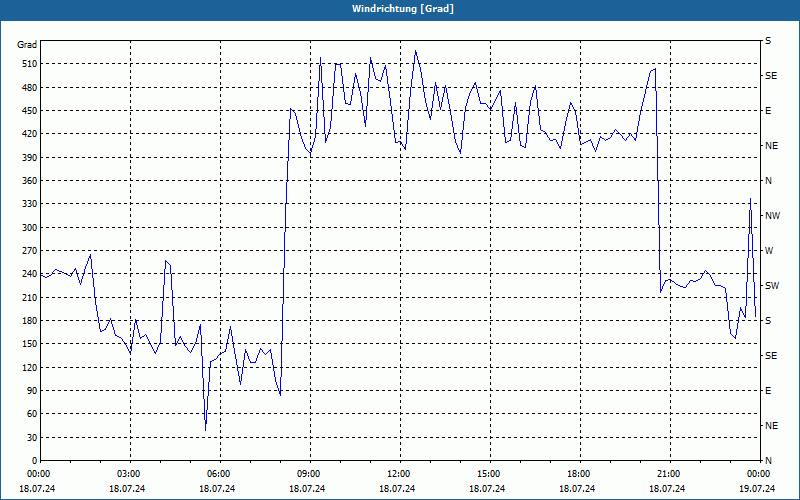Select the 330 y-axis value
800x500 pixels.
[x=30, y=204]
